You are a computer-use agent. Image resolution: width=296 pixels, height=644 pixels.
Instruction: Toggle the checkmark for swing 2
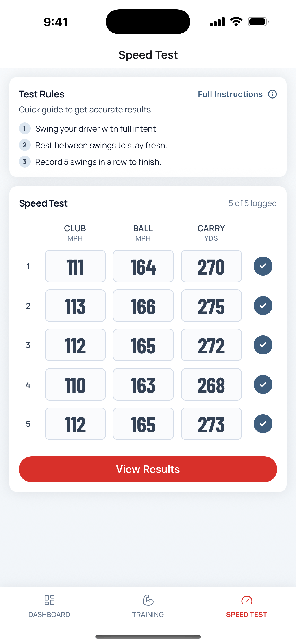click(263, 306)
